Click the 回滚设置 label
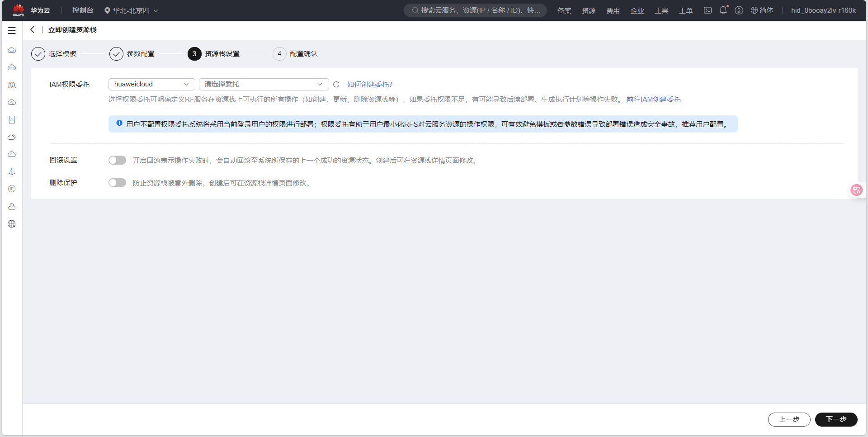The height and width of the screenshot is (437, 868). tap(63, 160)
